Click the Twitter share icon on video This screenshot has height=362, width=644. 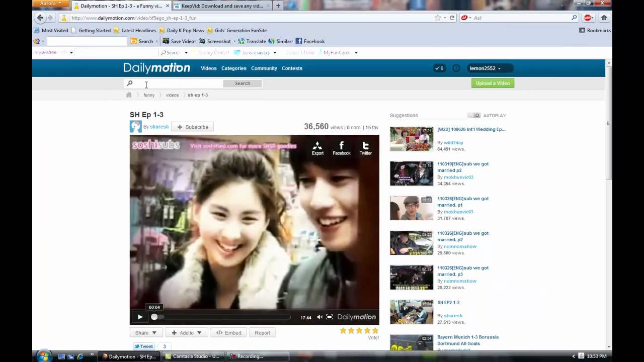[365, 148]
